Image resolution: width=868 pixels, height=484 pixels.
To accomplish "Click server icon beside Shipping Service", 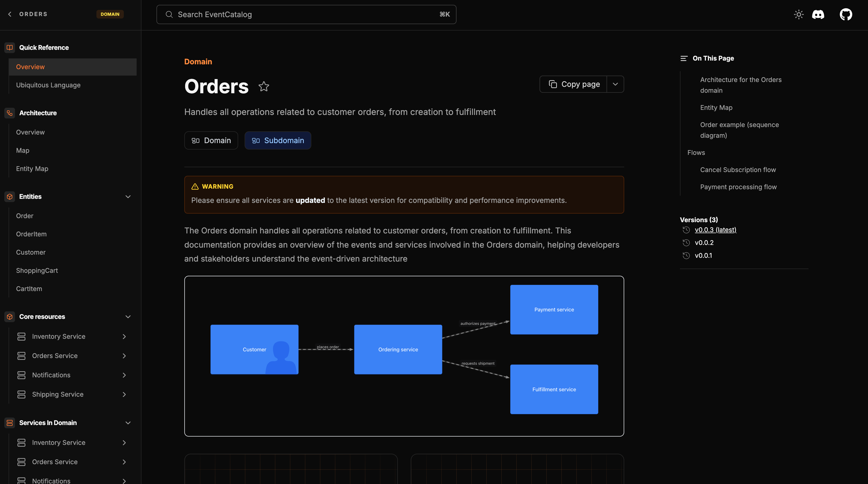I will [21, 394].
